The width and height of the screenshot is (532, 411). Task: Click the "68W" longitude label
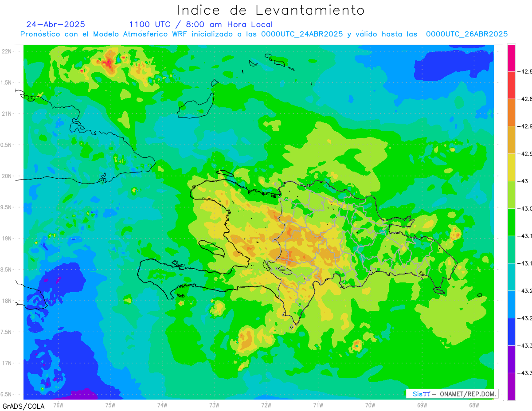pos(474,405)
